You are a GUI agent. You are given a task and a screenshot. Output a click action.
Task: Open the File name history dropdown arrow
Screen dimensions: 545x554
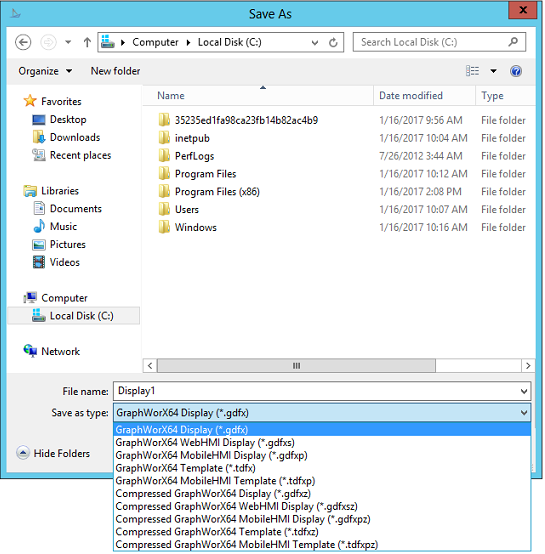[x=524, y=391]
